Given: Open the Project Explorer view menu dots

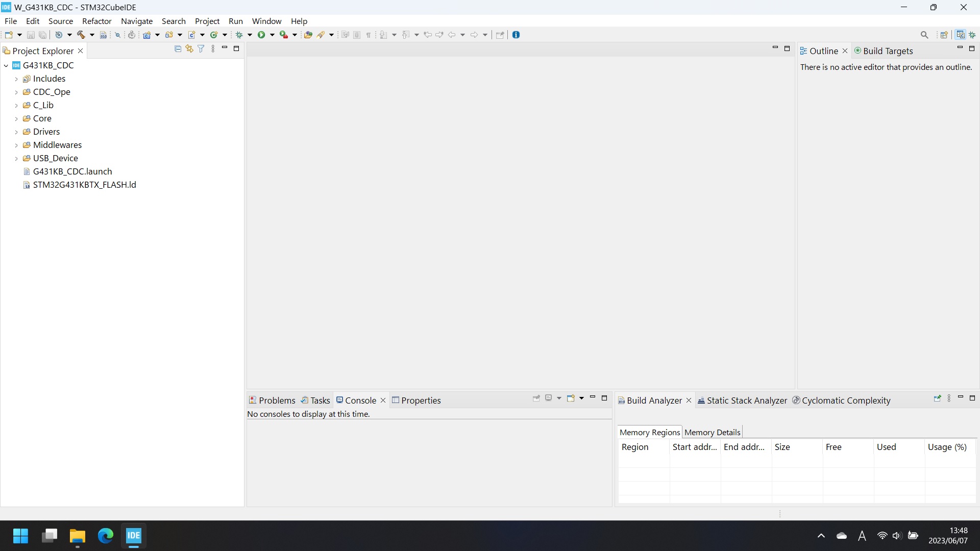Looking at the screenshot, I should tap(213, 48).
